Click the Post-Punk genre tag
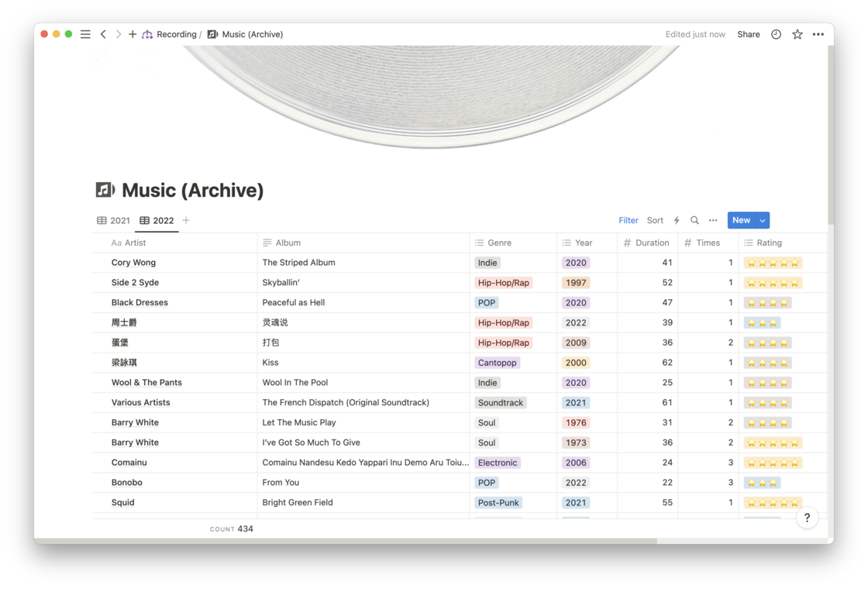The height and width of the screenshot is (589, 868). point(498,503)
